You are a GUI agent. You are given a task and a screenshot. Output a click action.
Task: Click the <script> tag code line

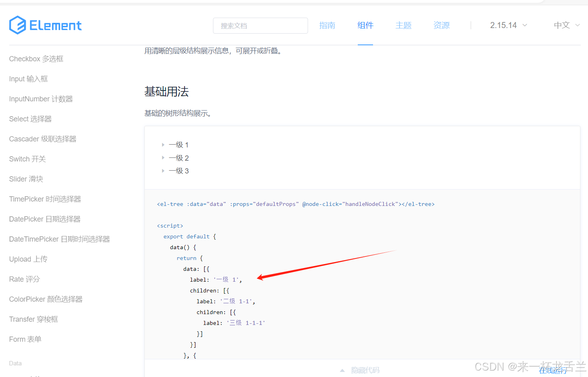coord(170,226)
